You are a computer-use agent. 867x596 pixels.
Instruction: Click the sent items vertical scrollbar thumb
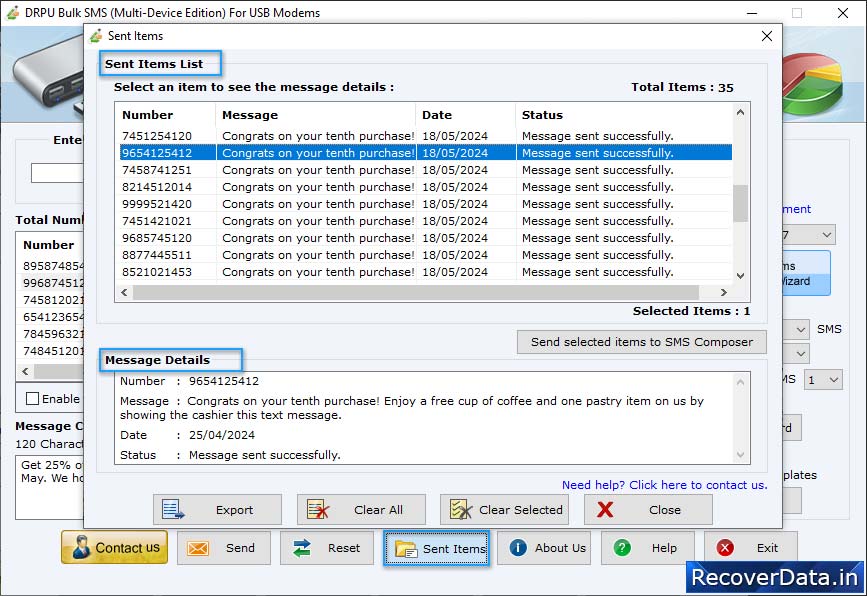(740, 203)
